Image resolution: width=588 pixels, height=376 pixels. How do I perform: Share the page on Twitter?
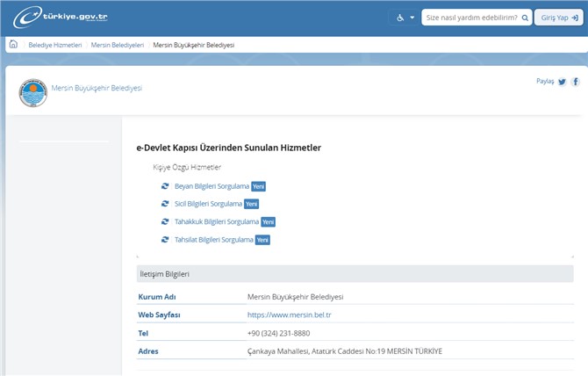tap(563, 82)
